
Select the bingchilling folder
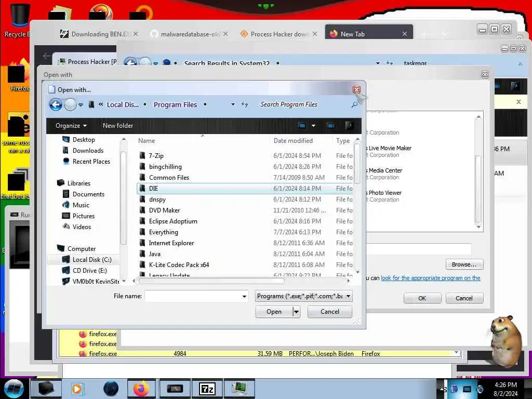165,167
